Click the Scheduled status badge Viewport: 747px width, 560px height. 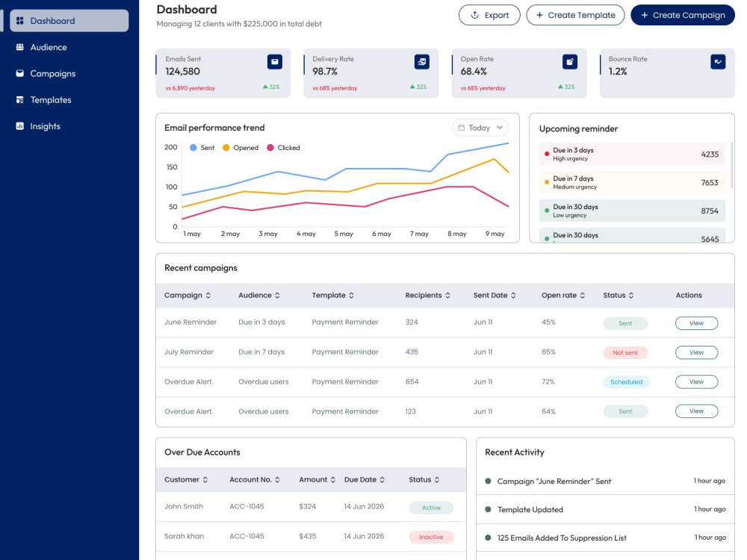point(627,382)
